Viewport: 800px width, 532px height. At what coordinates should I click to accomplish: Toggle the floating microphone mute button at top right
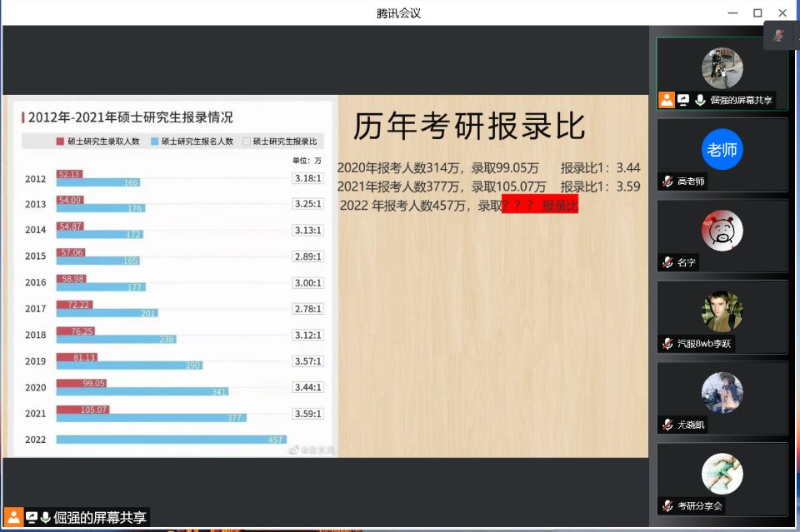[778, 36]
